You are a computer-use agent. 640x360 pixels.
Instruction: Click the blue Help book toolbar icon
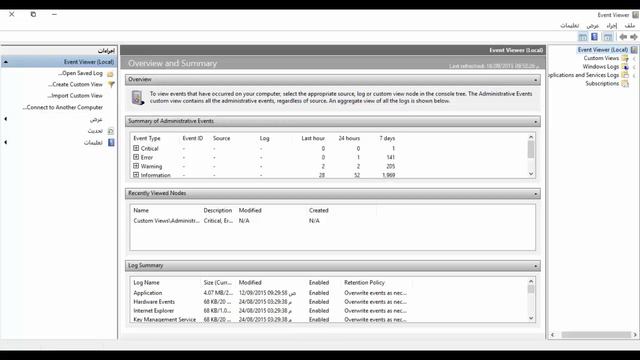click(x=595, y=37)
